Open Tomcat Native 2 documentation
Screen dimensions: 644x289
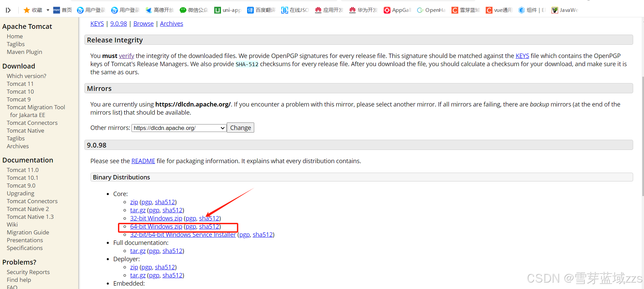coord(28,209)
